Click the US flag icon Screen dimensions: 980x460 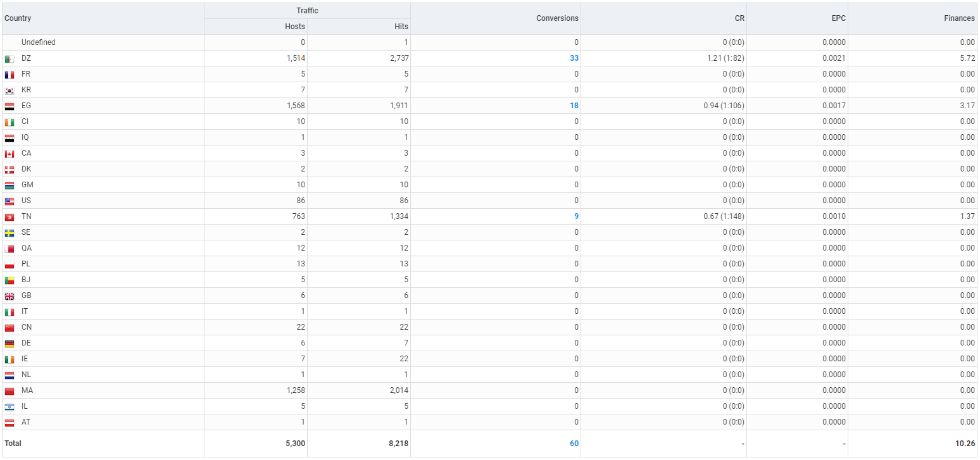[x=9, y=201]
